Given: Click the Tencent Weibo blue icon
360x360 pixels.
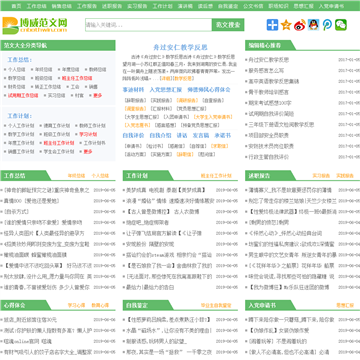Looking at the screenshot, I should (x=327, y=25).
